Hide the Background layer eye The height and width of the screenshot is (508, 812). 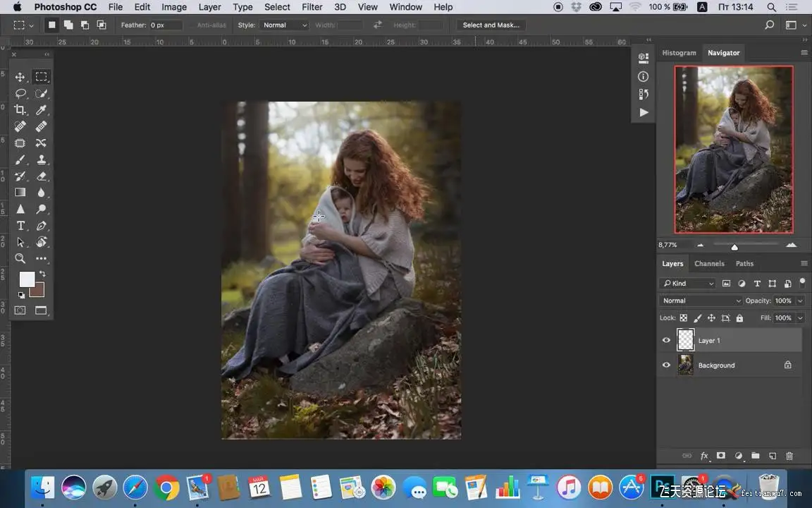(666, 365)
